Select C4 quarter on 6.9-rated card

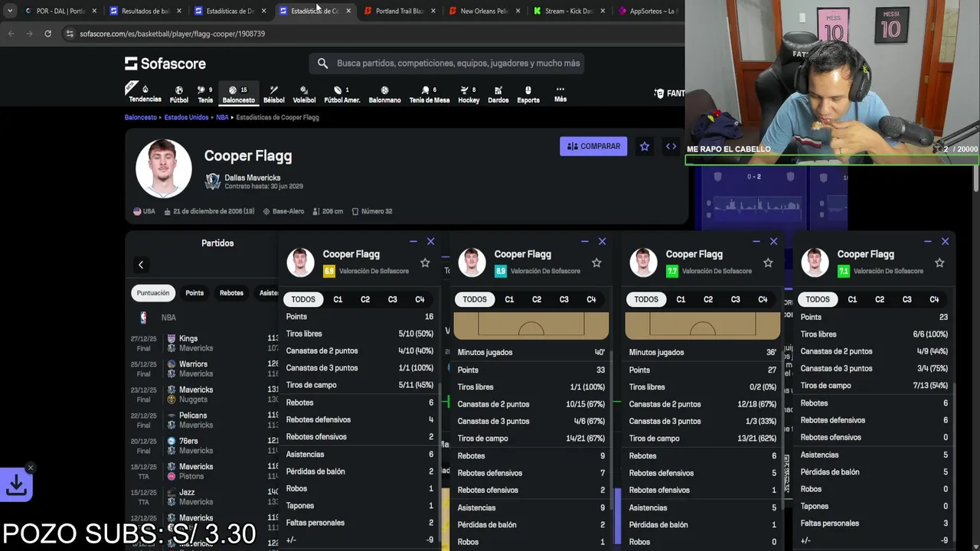420,299
